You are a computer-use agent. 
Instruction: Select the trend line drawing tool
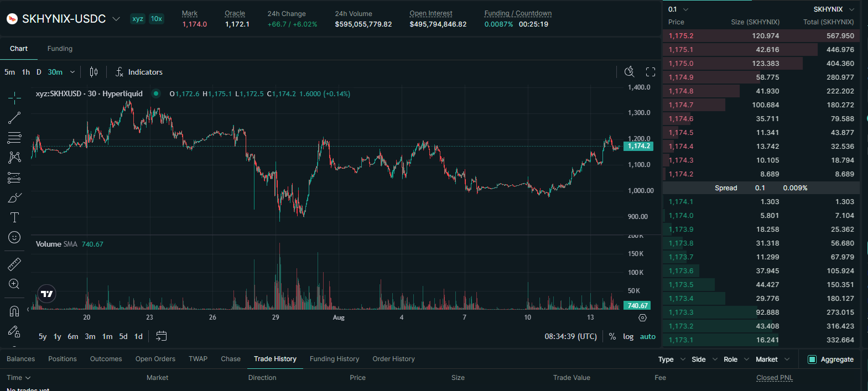(x=14, y=118)
